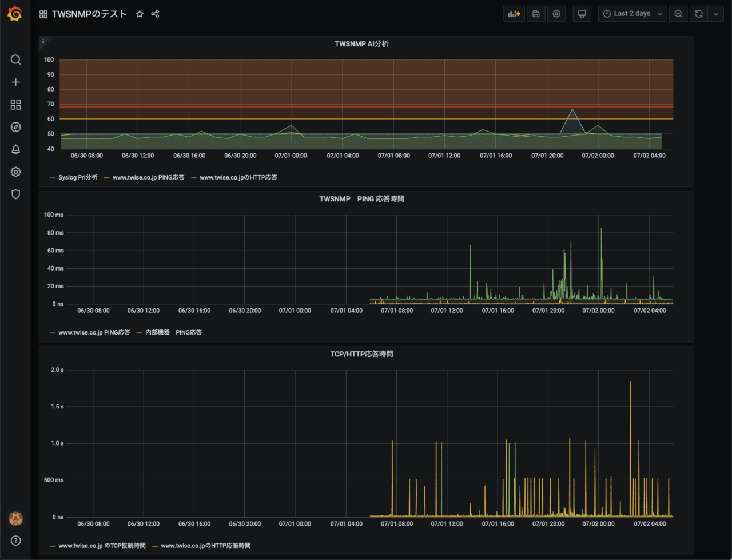732x560 pixels.
Task: Open dashboard settings gear in top bar
Action: click(556, 14)
